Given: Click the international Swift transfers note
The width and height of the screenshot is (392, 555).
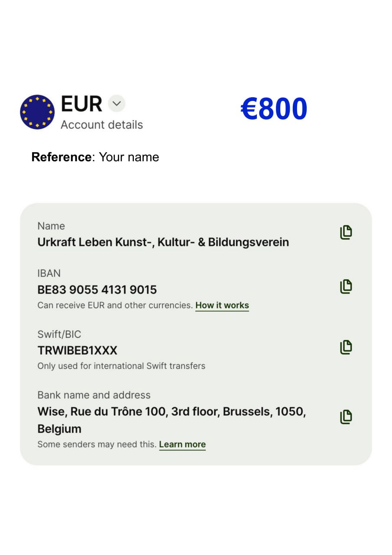Looking at the screenshot, I should click(x=121, y=366).
